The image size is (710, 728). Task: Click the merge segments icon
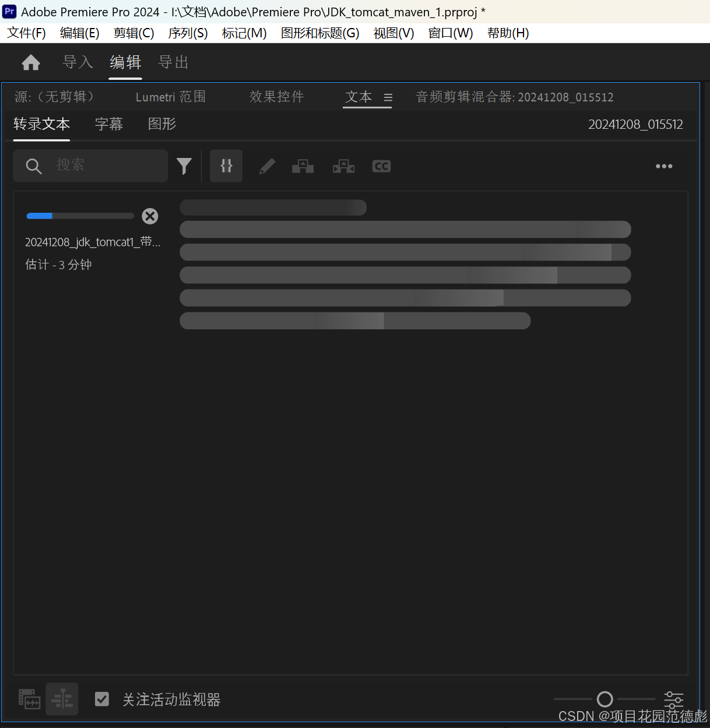(303, 167)
